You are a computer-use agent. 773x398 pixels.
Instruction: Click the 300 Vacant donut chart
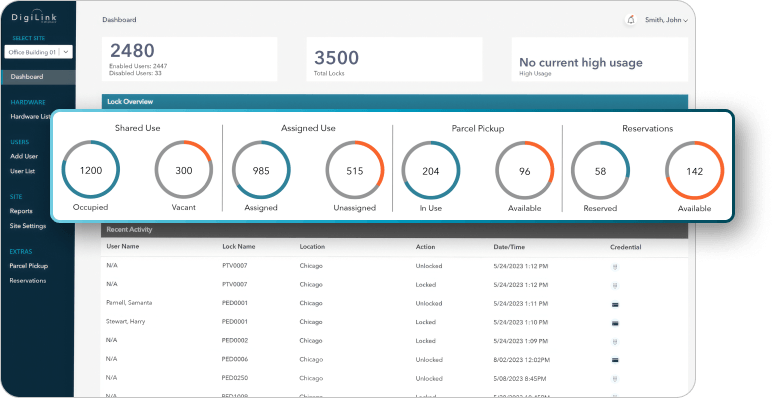click(184, 170)
